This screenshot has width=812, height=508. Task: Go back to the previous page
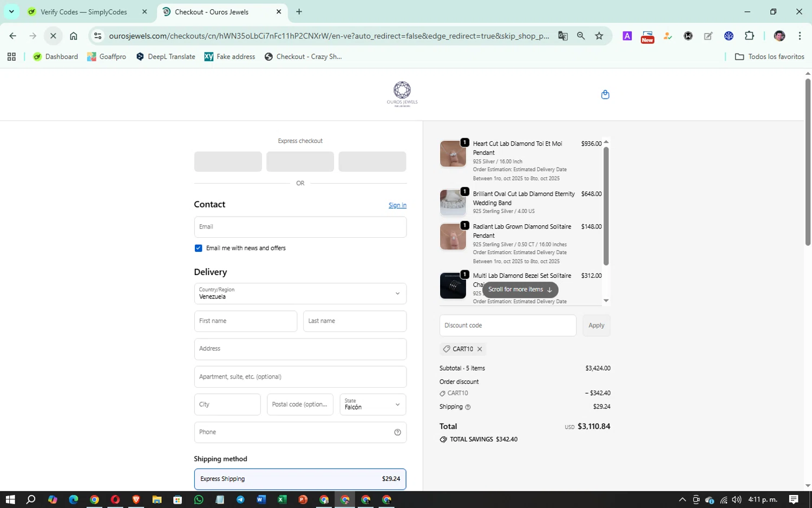[13, 36]
